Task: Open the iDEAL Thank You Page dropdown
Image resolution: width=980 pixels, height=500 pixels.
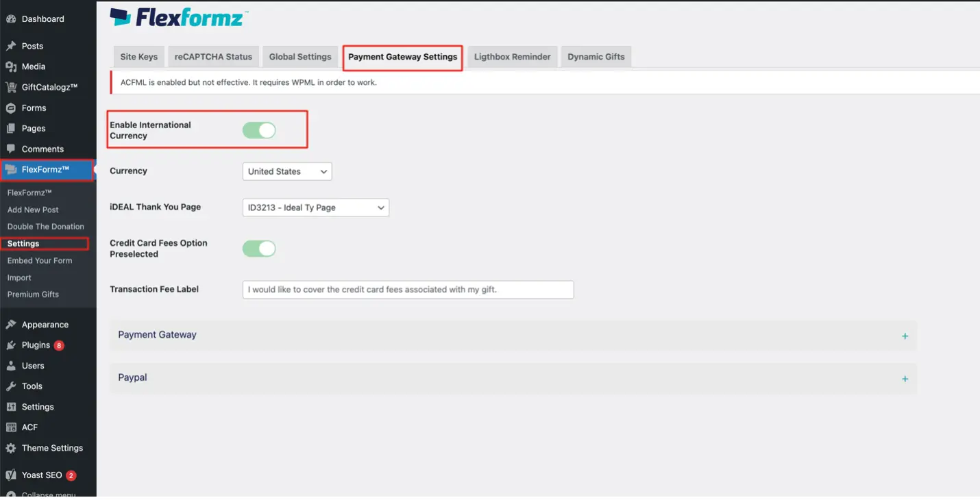Action: point(315,208)
